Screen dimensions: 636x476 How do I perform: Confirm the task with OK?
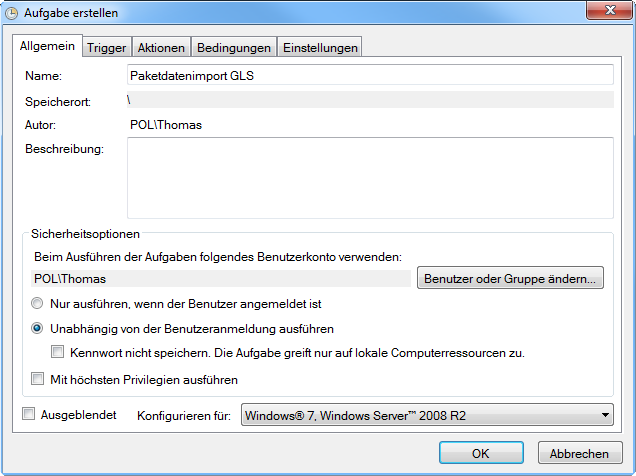tap(481, 453)
